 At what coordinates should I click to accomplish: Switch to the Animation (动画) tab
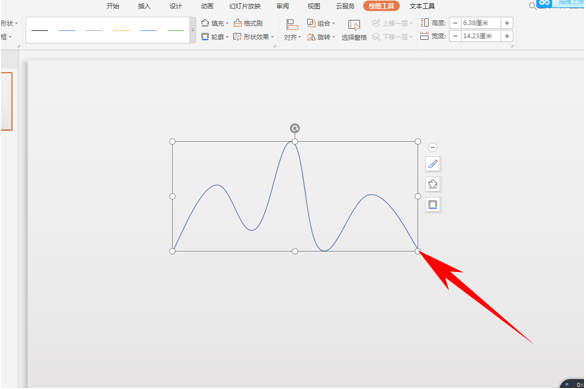(x=207, y=6)
